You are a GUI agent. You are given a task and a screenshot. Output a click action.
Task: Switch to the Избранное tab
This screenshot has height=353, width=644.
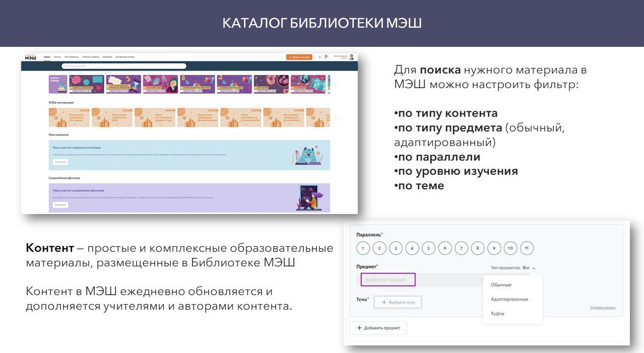point(107,57)
